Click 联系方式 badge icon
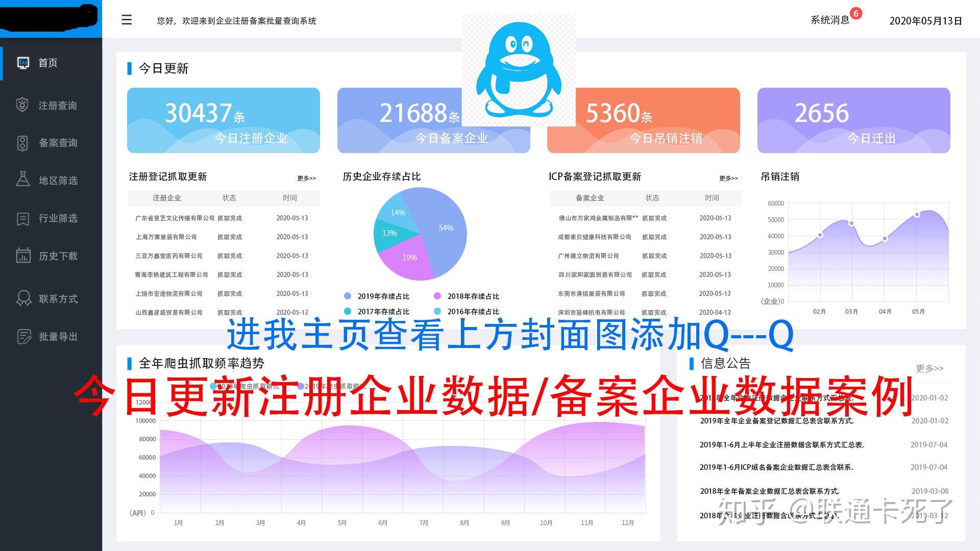Image resolution: width=980 pixels, height=551 pixels. (23, 298)
